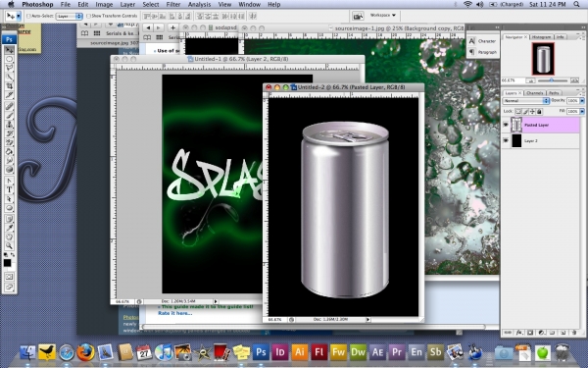
Task: Select the Crop tool
Action: (10, 86)
